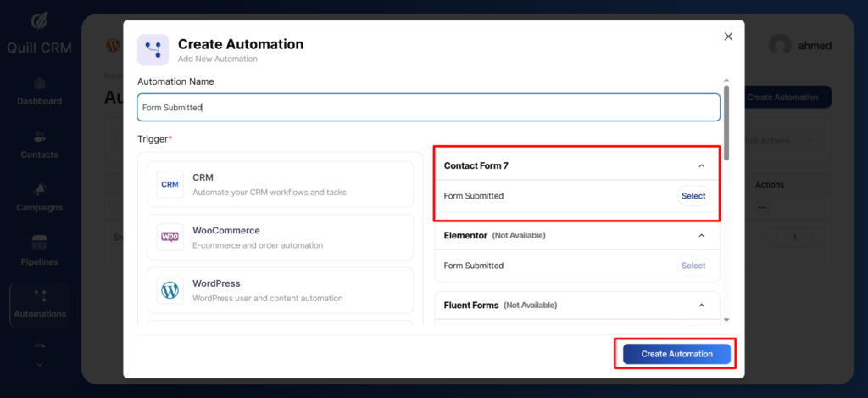Click the blue Create Automation button

676,354
